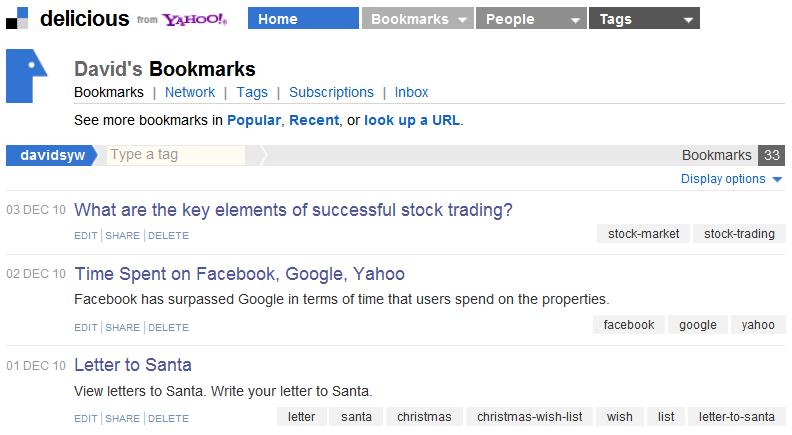Expand the Tags menu arrow
792x435 pixels.
(688, 20)
